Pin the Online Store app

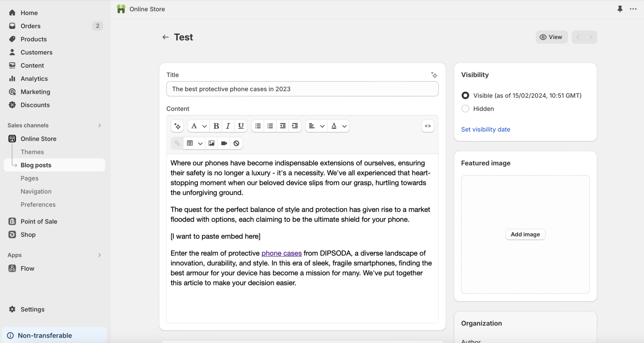coord(620,9)
